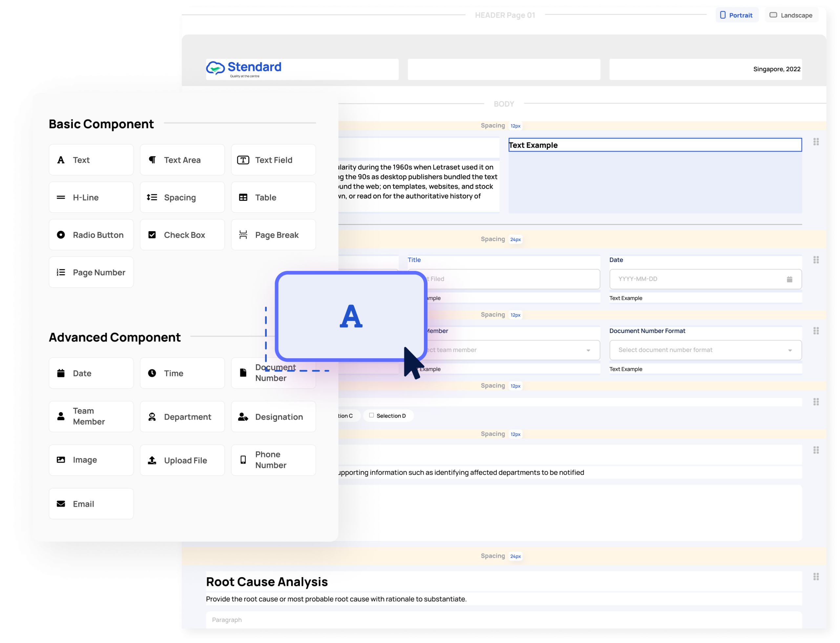Image resolution: width=840 pixels, height=643 pixels.
Task: Click the "BODY" section label
Action: (x=504, y=104)
